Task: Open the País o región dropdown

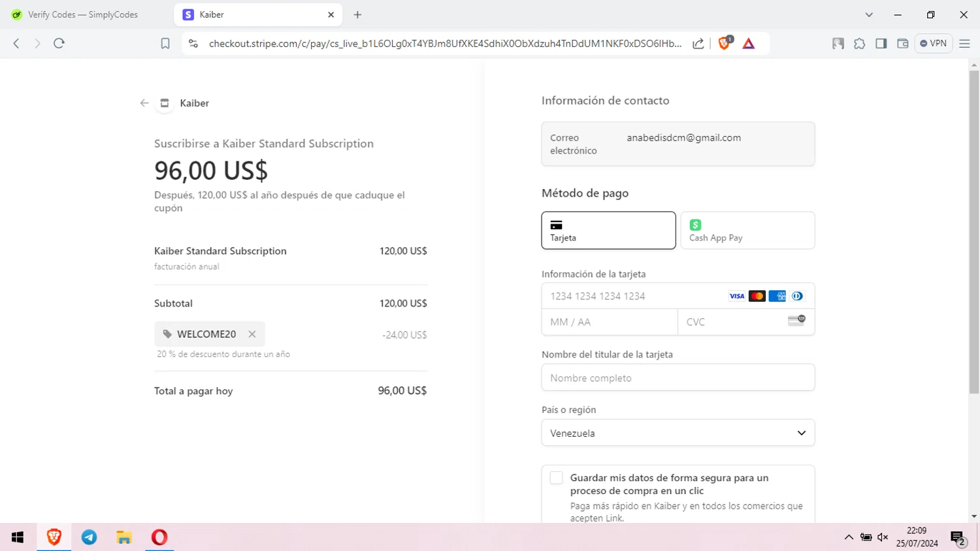Action: pyautogui.click(x=678, y=433)
